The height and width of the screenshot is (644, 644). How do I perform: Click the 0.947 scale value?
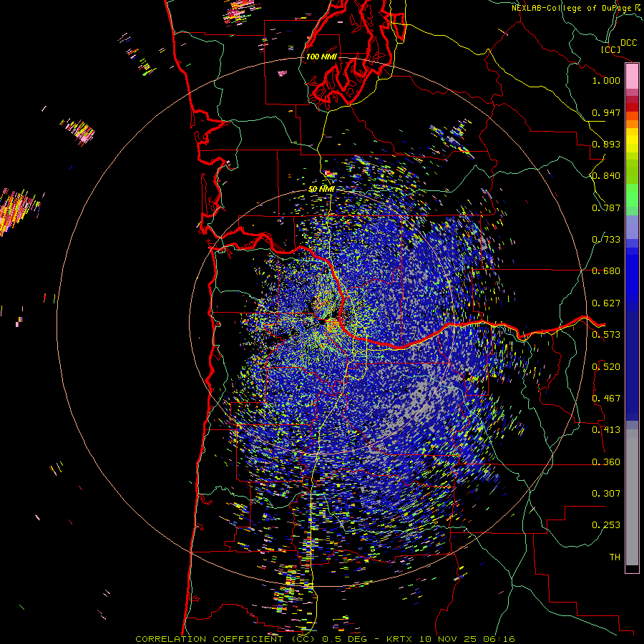click(606, 112)
